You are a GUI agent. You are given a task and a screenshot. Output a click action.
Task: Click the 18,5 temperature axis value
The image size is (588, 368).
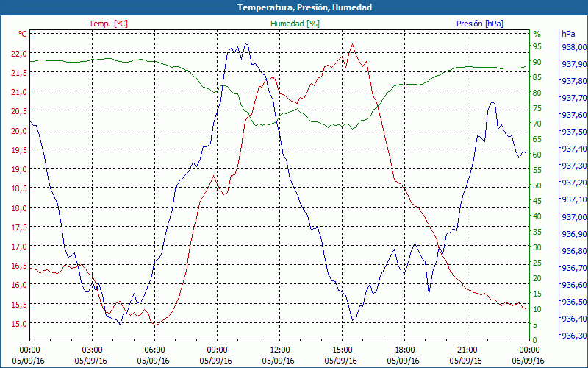coord(19,188)
